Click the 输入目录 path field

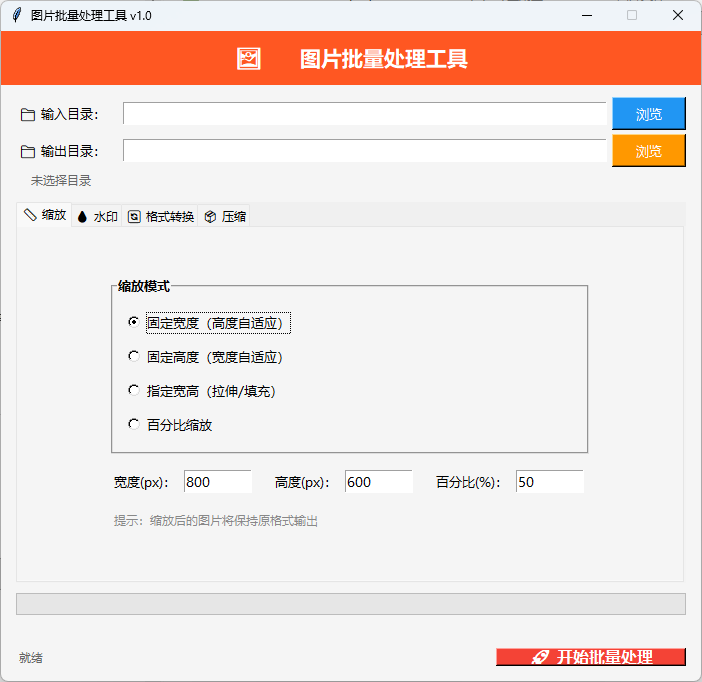pos(365,114)
